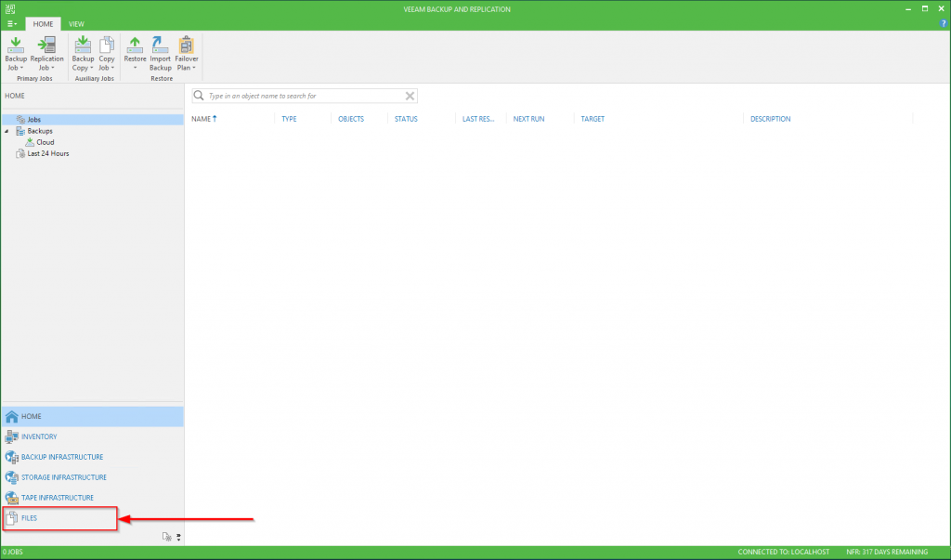This screenshot has width=951, height=560.
Task: Sort by the OBJECTS column header
Action: tap(351, 119)
